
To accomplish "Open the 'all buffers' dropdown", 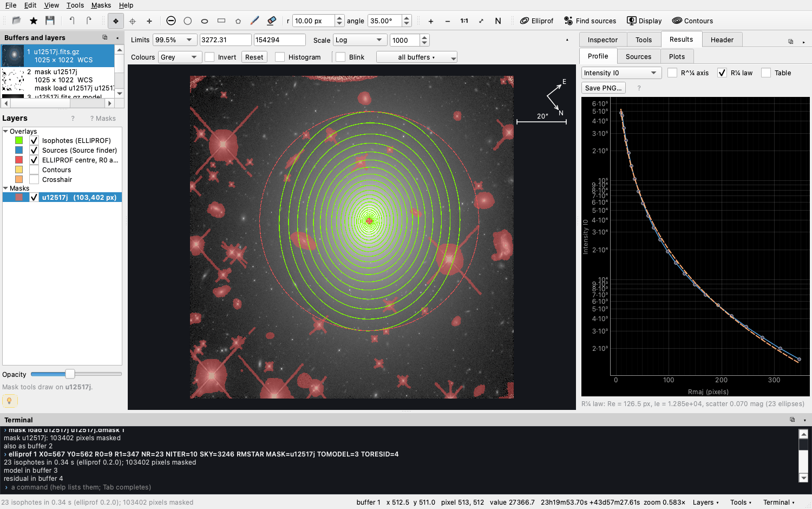I will point(417,57).
